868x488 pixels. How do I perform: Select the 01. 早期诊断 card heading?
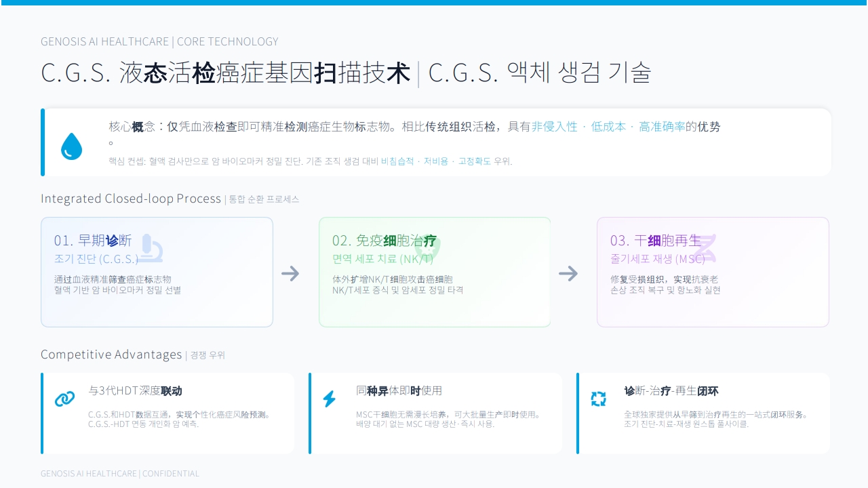[x=93, y=241]
